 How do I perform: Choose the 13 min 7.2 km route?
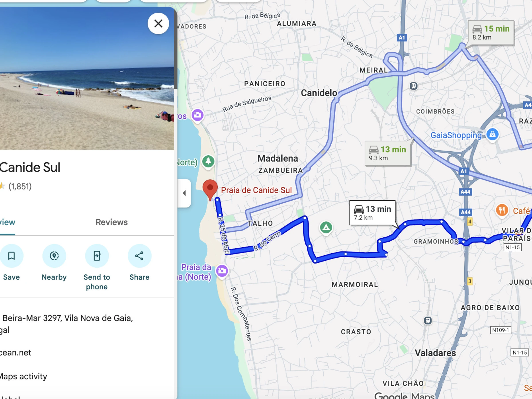tap(372, 213)
